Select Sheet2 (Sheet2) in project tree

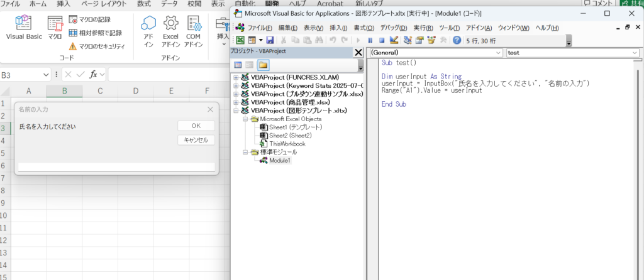(290, 135)
